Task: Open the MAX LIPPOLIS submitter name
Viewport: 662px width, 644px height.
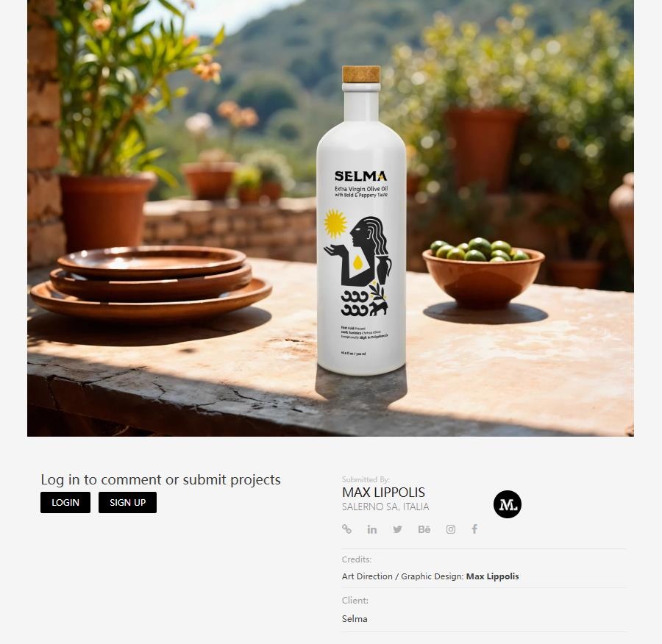Action: [x=383, y=492]
